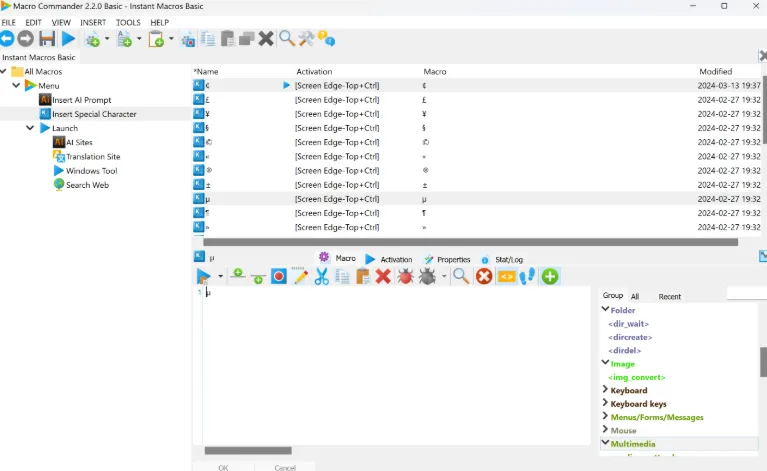Open dropdown arrow beside gray bug icon
The image size is (767, 471).
pos(444,277)
